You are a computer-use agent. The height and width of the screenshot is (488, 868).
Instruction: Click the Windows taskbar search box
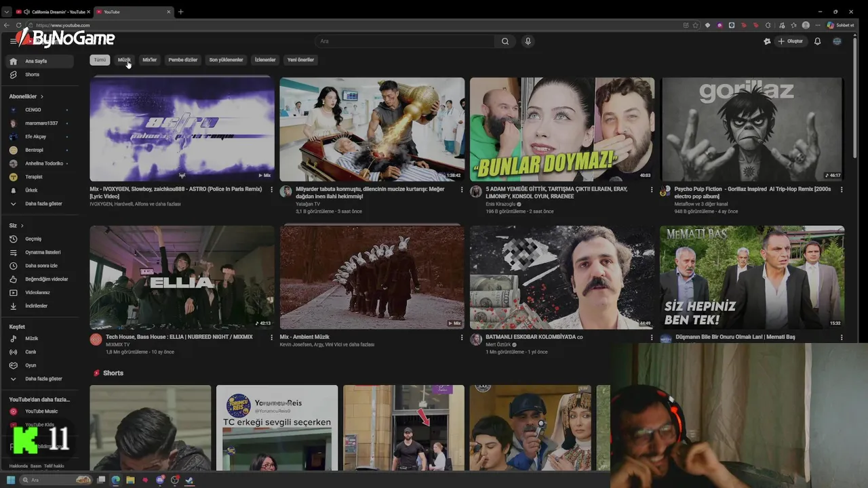[x=56, y=480]
